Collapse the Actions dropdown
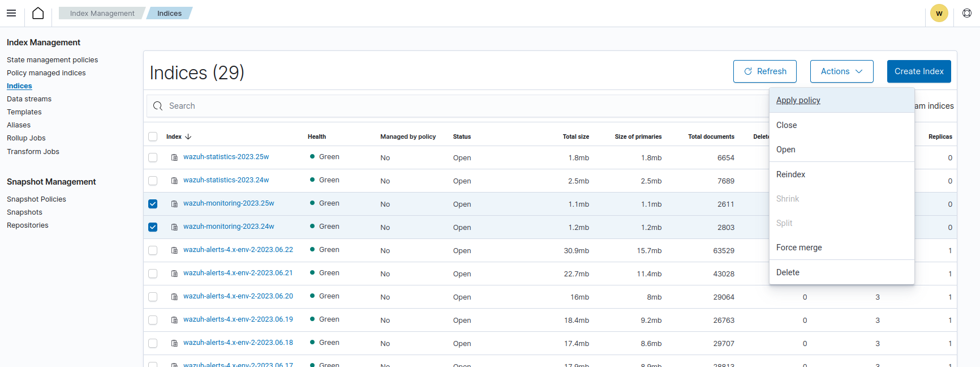 [x=841, y=71]
